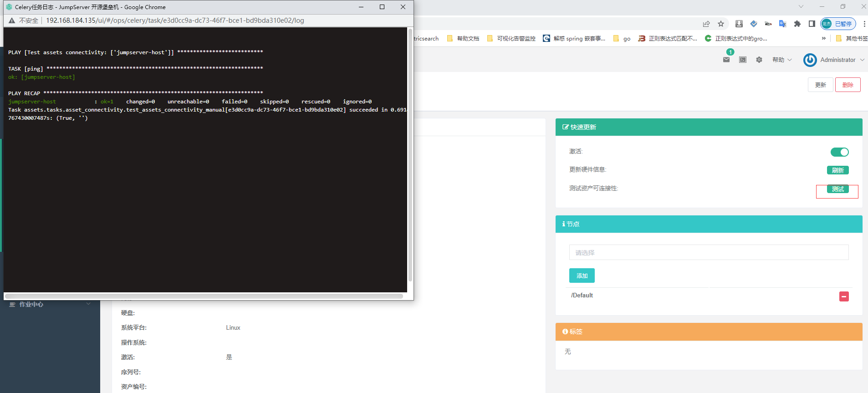Image resolution: width=868 pixels, height=393 pixels.
Task: Click the 快速更新 panel header
Action: pyautogui.click(x=709, y=127)
